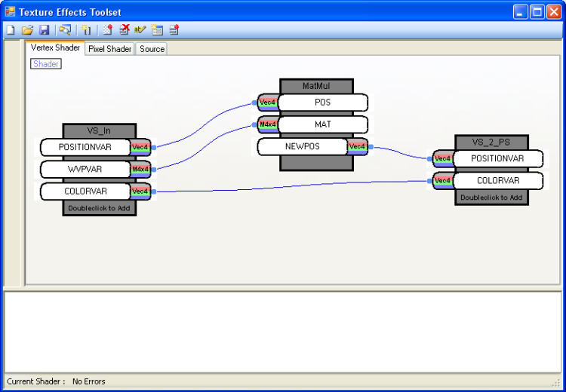Save using the floppy disk icon

(44, 30)
